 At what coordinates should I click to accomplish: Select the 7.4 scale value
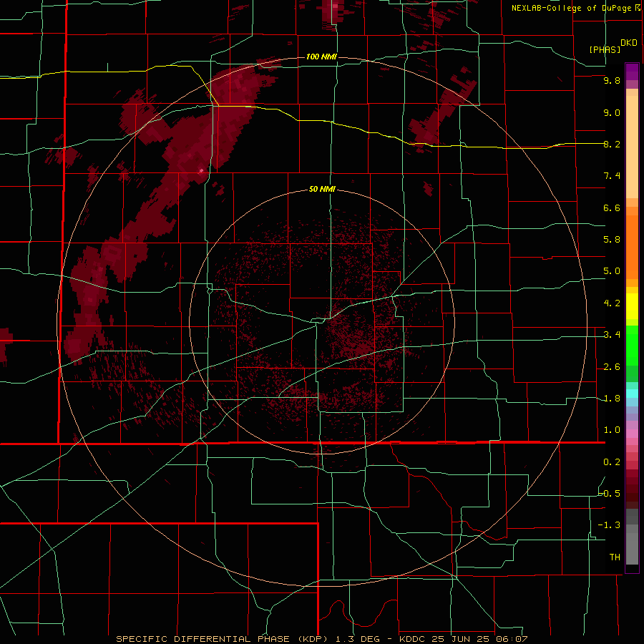[x=612, y=176]
